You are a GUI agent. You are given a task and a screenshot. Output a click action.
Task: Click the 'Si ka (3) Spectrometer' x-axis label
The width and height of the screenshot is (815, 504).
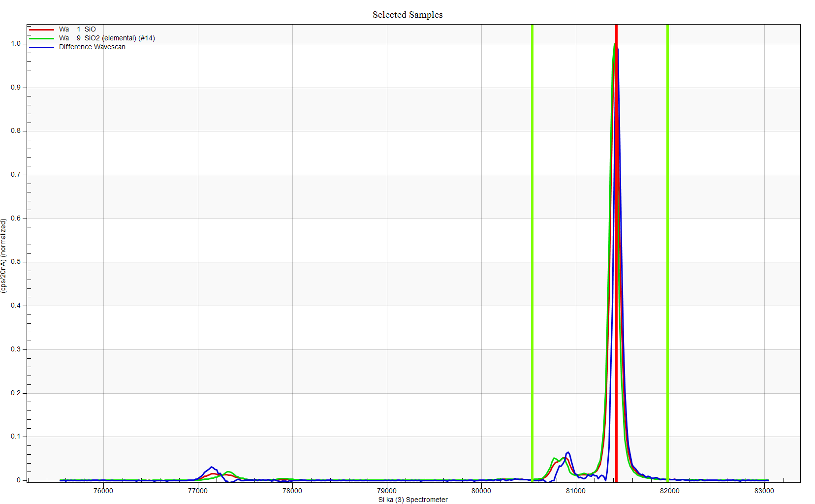click(x=412, y=500)
